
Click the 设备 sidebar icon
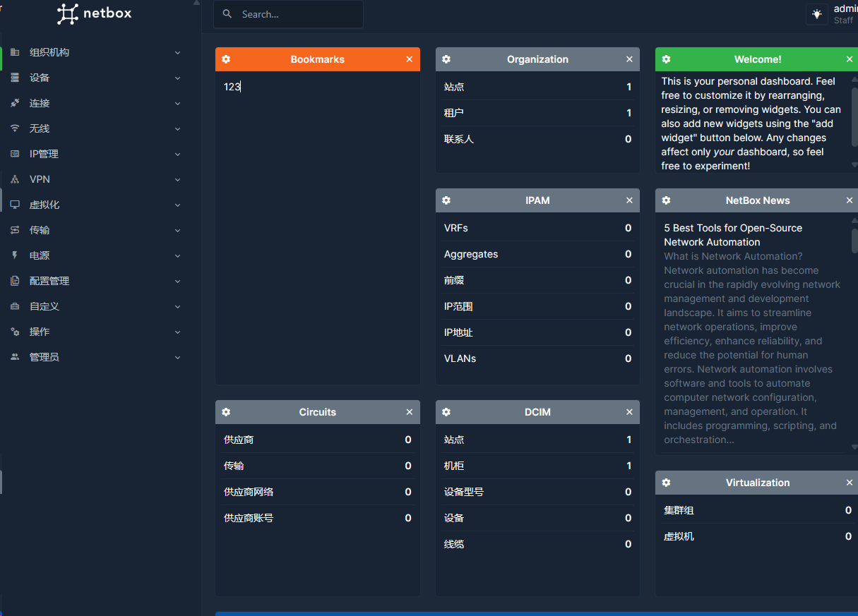point(16,78)
